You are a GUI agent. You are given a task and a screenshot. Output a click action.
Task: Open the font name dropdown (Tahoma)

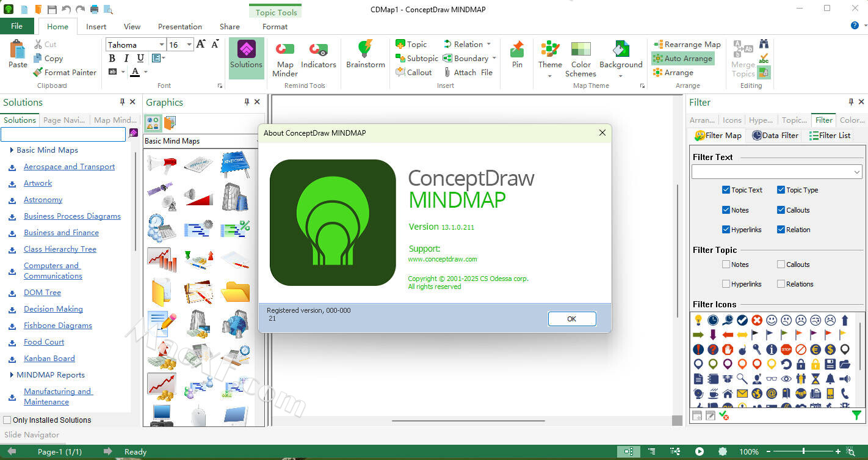click(x=162, y=45)
